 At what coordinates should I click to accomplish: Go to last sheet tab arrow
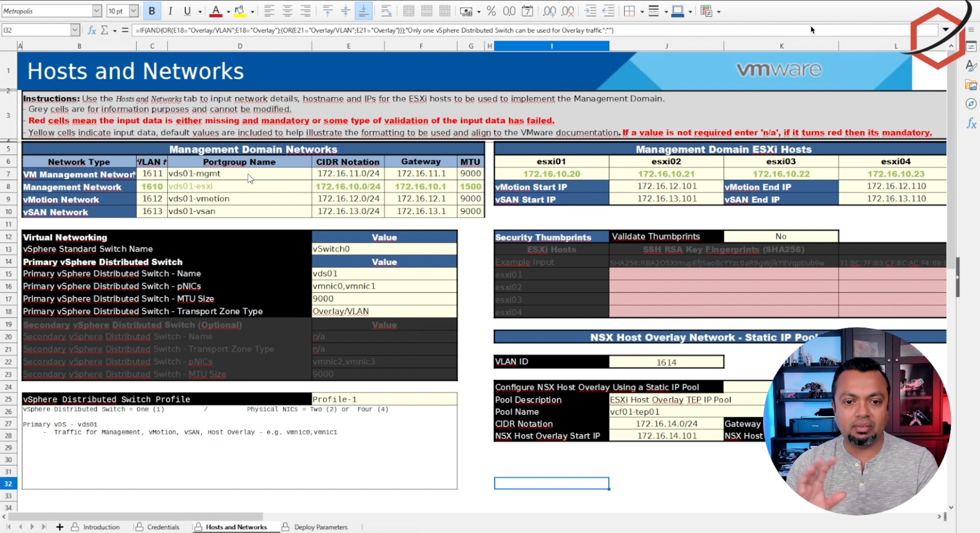tap(44, 527)
